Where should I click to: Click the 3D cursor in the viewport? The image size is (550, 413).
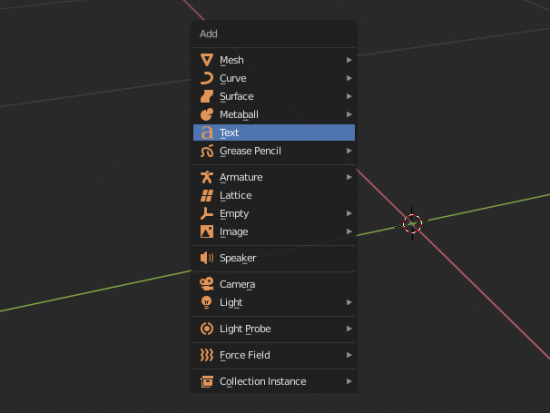[x=412, y=224]
